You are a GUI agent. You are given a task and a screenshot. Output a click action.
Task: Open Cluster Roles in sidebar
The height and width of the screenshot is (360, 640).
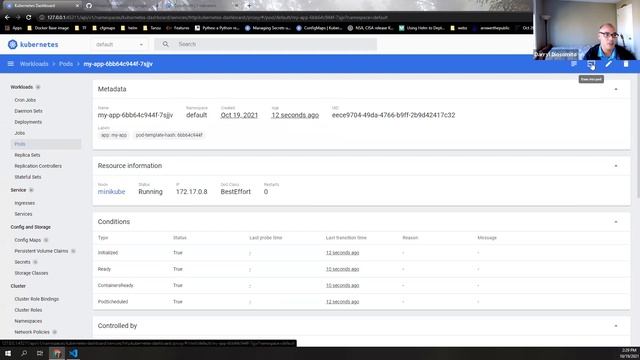[x=28, y=310]
